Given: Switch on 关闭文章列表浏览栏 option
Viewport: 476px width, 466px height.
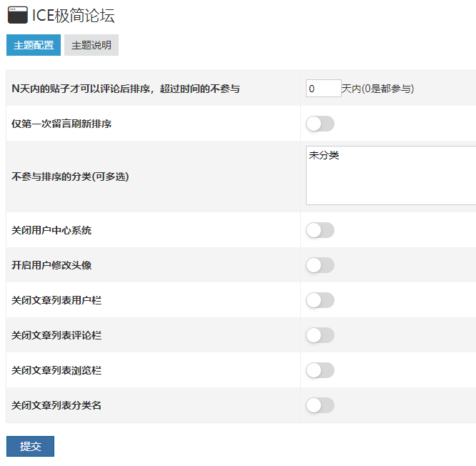Looking at the screenshot, I should [x=320, y=370].
